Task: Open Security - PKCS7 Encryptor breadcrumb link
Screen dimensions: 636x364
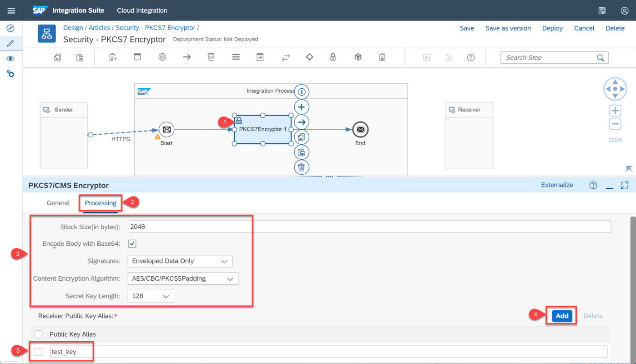Action: (x=156, y=28)
